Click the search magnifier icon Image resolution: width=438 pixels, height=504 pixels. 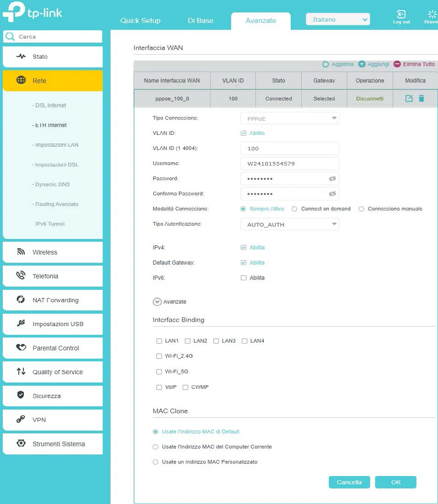(x=10, y=36)
